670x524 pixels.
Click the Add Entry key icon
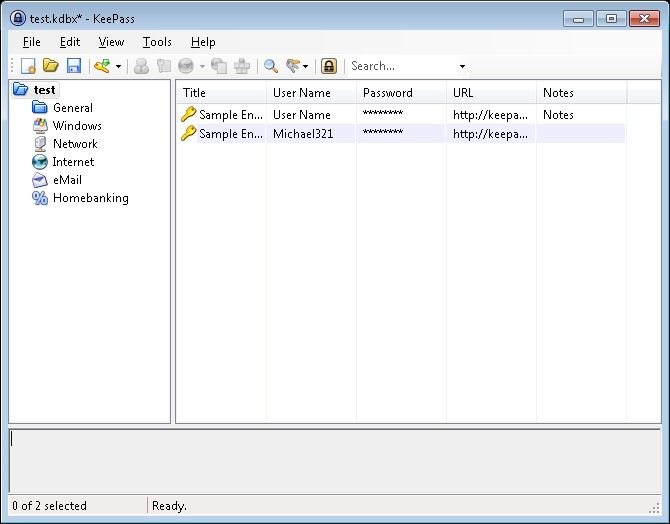coord(103,66)
